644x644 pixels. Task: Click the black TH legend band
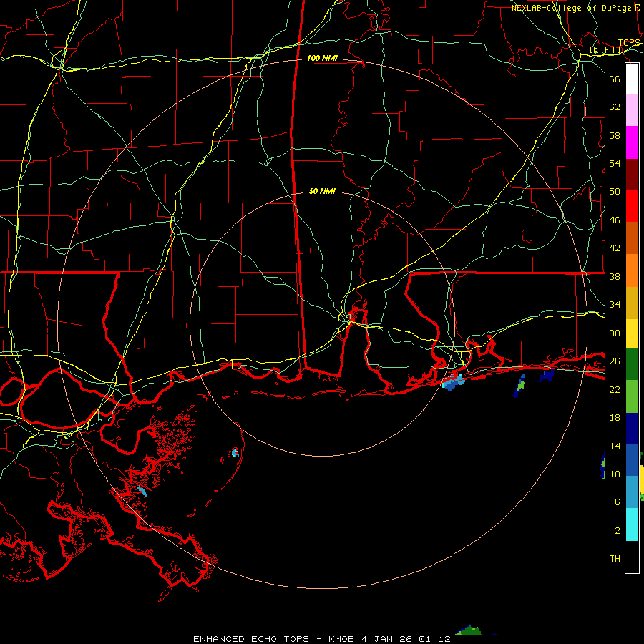pyautogui.click(x=632, y=557)
